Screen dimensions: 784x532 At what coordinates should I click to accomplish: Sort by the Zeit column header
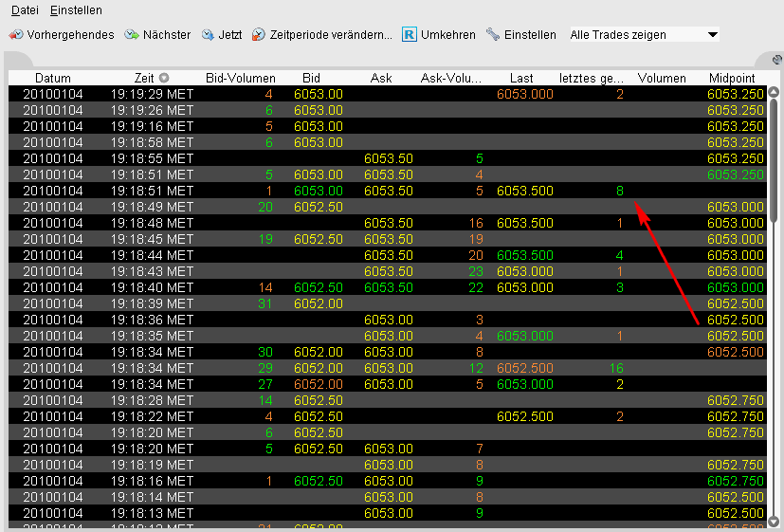pyautogui.click(x=144, y=78)
